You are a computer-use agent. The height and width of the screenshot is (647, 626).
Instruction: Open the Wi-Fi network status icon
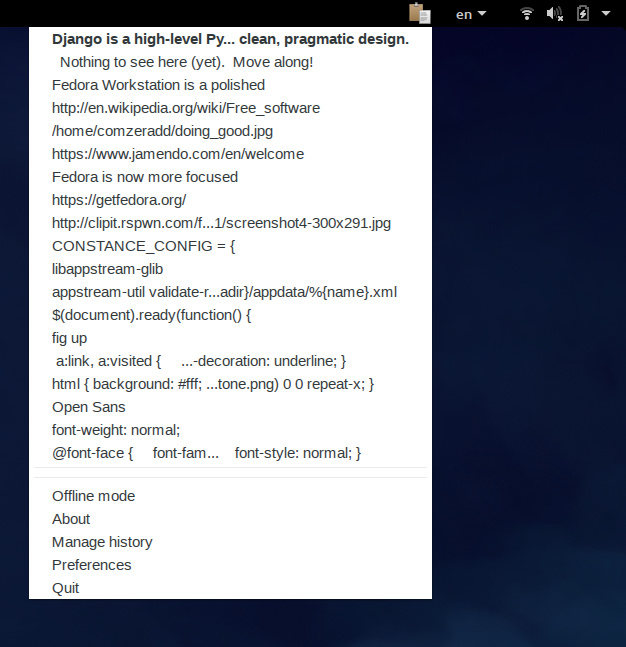pos(526,14)
